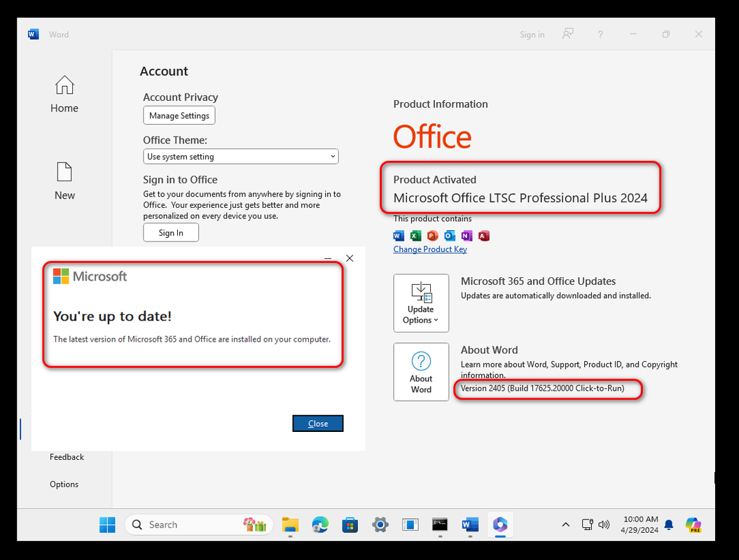Create a New document from sidebar
Image resolution: width=739 pixels, height=560 pixels.
pos(64,181)
